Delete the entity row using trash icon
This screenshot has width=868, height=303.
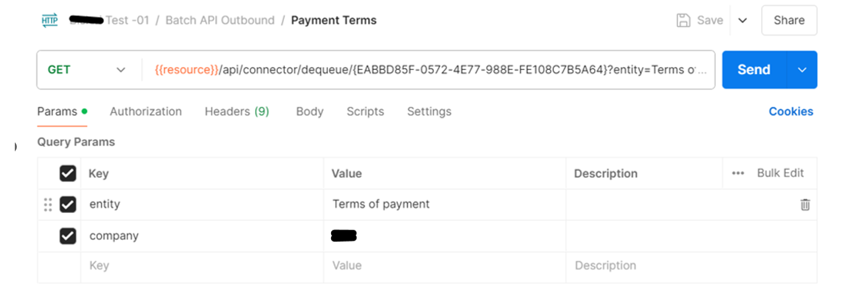[805, 205]
